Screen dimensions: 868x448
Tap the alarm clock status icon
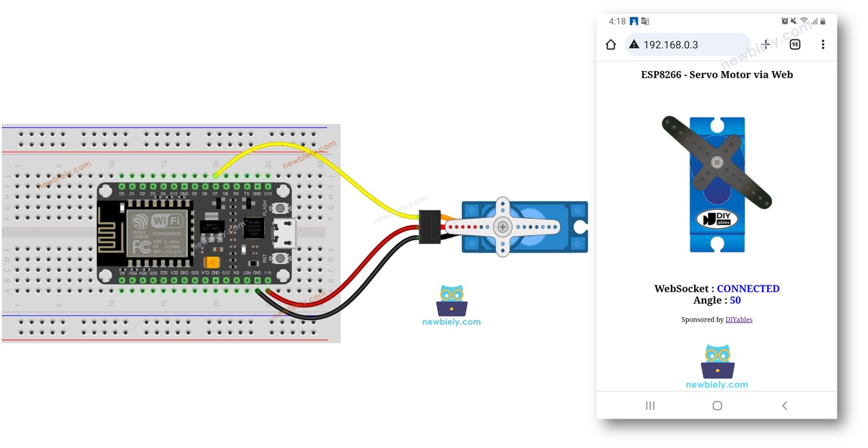coord(785,21)
